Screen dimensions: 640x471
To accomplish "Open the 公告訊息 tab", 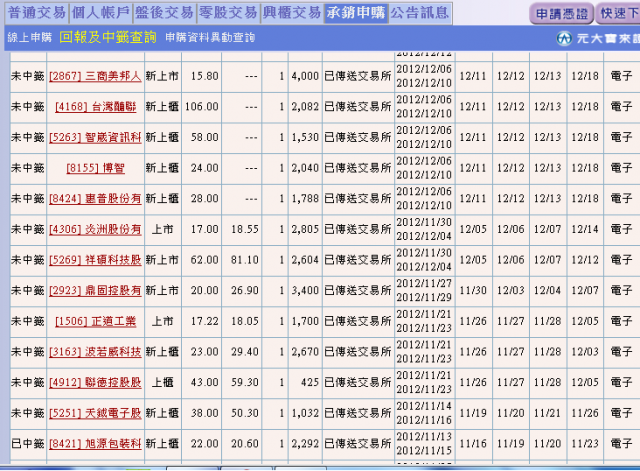I will click(420, 13).
